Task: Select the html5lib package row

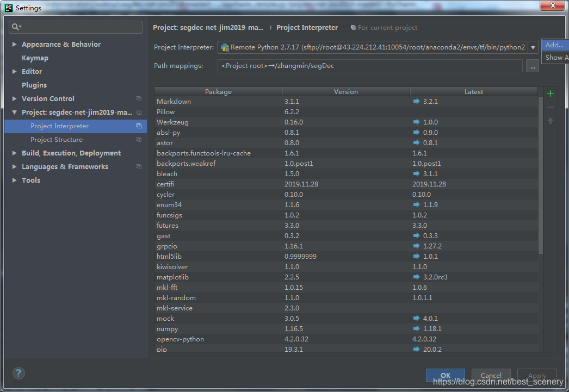Action: (x=346, y=257)
